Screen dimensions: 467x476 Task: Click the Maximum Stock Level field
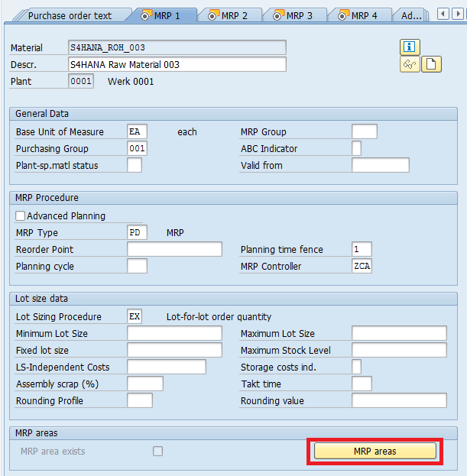[399, 350]
